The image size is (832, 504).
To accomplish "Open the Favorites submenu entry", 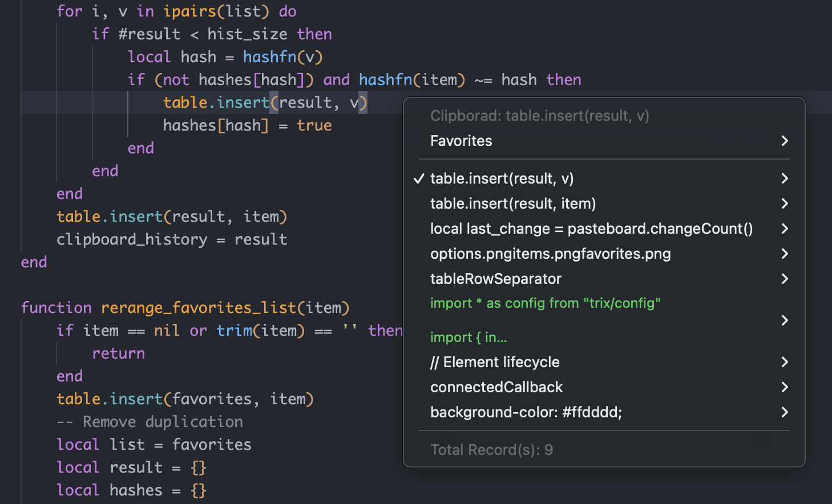I will 604,141.
